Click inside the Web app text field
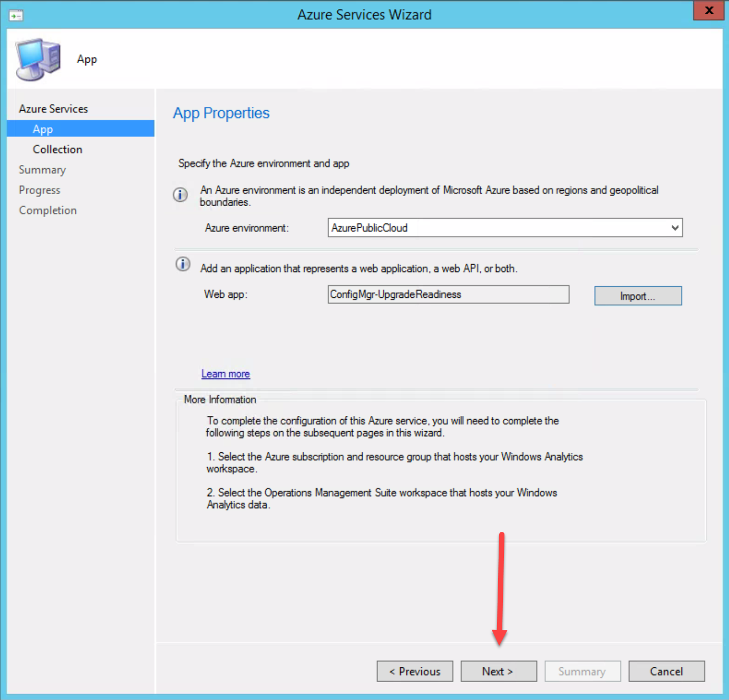This screenshot has width=729, height=700. [x=448, y=295]
